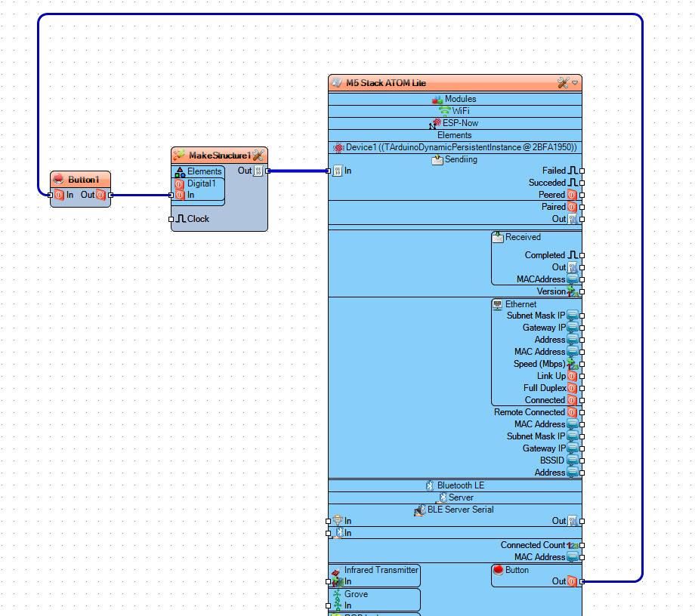
Task: Expand the M5 Stack ATOM Lite dropdown arrow
Action: [x=575, y=83]
